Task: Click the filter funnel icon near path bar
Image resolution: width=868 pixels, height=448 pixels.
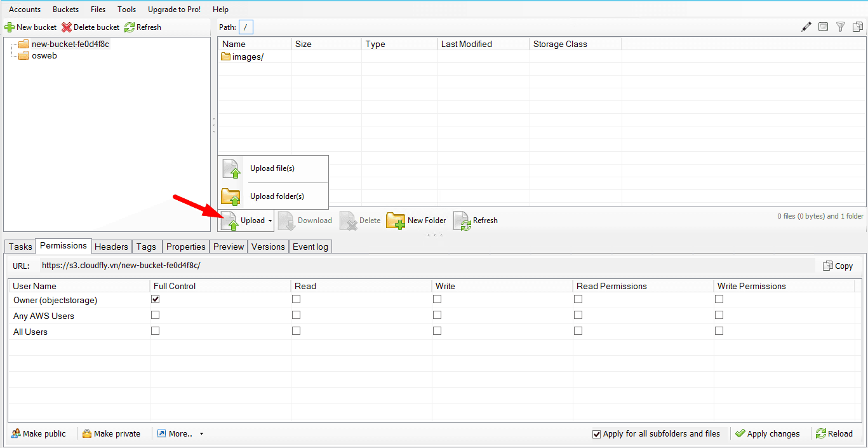Action: [841, 27]
